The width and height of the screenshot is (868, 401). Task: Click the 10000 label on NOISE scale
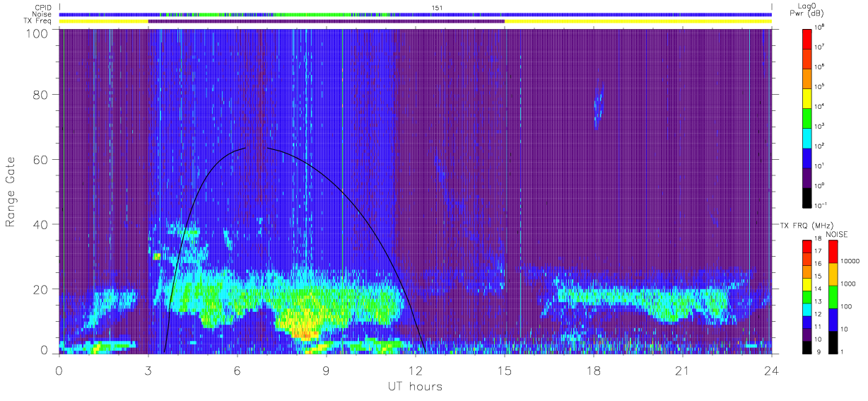pos(849,262)
